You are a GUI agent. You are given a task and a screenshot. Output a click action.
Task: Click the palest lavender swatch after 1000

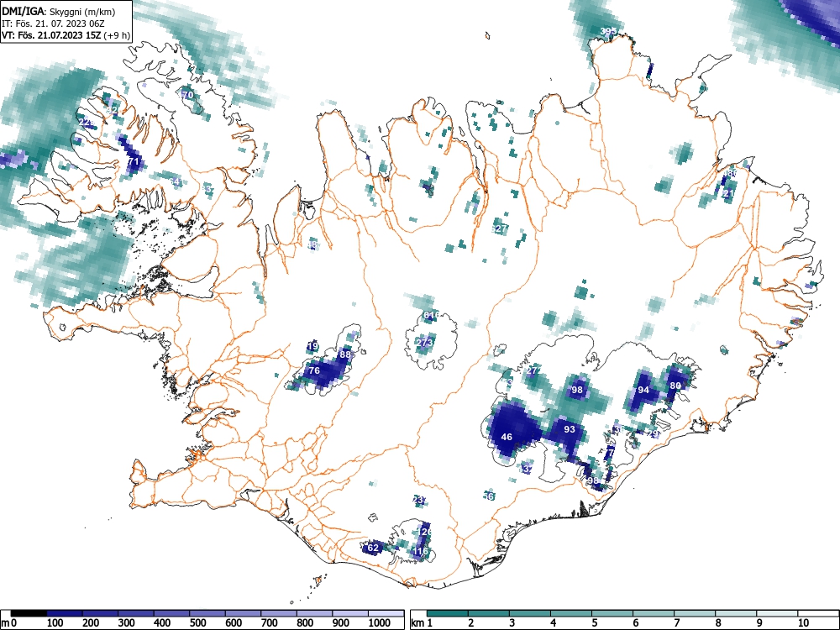click(x=386, y=613)
